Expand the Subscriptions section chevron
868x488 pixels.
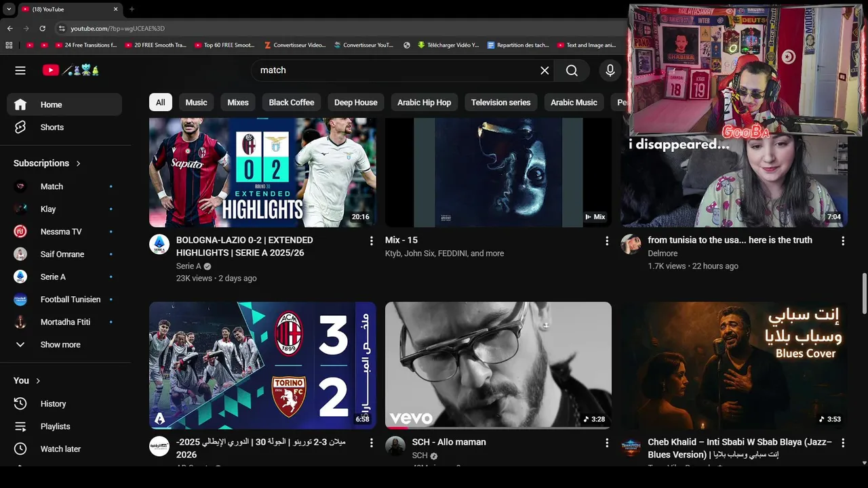coord(78,163)
